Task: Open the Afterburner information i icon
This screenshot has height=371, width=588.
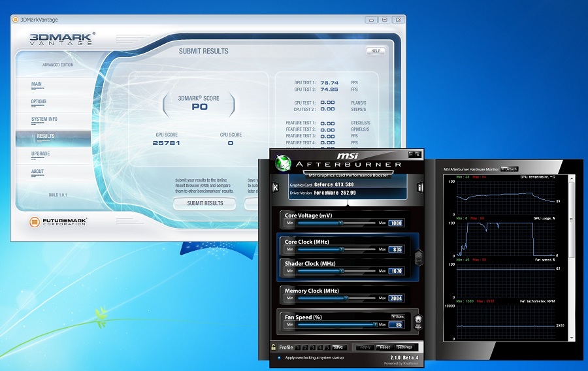Action: click(x=420, y=187)
